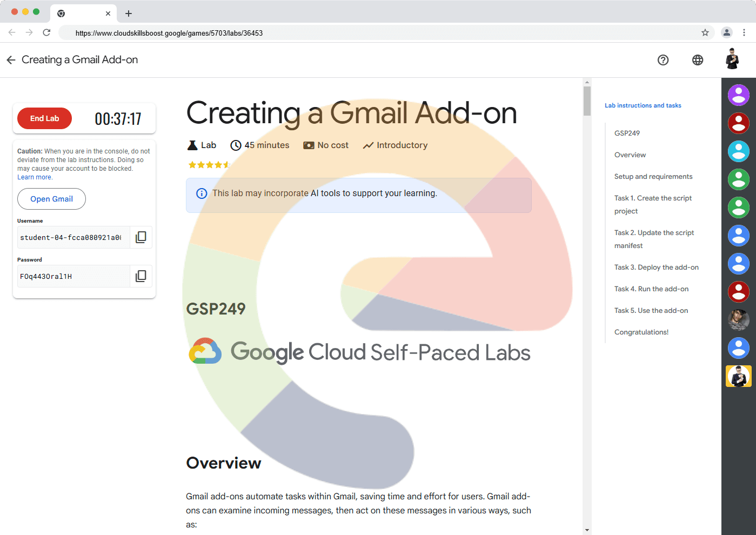Click the Google Cloud logo
Viewport: 756px width, 535px height.
(205, 351)
